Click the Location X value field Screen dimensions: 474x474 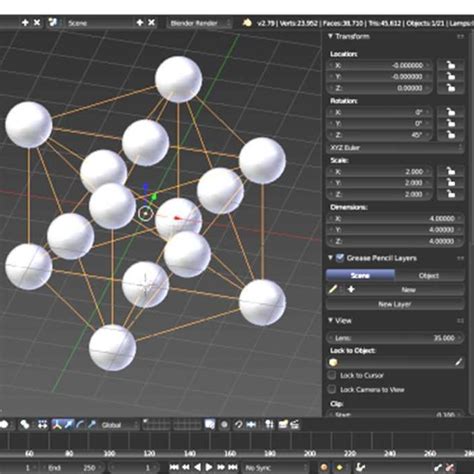[x=380, y=65]
